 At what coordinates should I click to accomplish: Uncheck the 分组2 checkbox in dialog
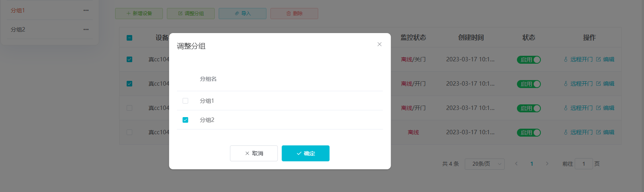(185, 120)
